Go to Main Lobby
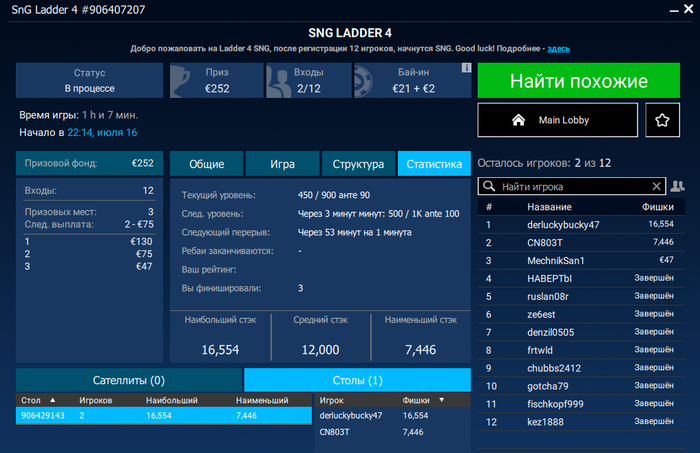 pos(558,120)
